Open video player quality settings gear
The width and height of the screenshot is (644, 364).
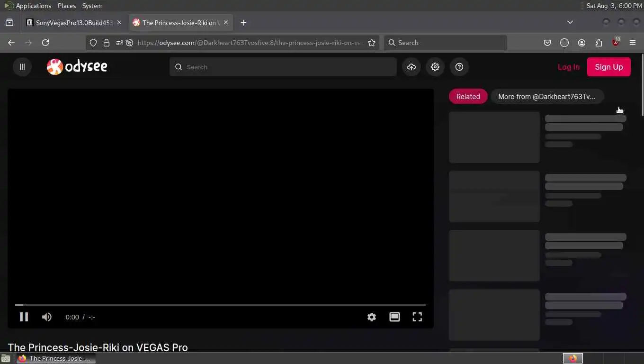pyautogui.click(x=372, y=317)
